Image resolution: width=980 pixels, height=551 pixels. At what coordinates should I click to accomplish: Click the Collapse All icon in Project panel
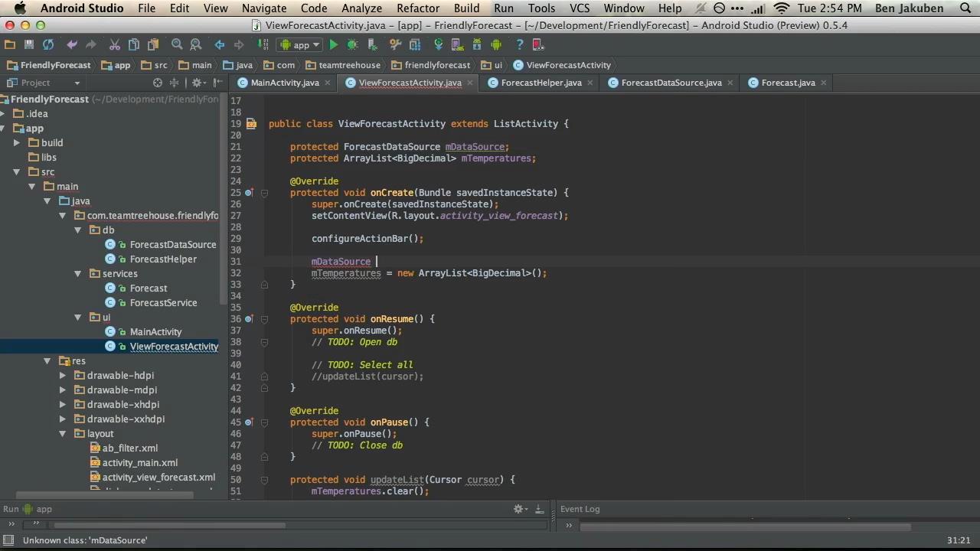tap(174, 83)
